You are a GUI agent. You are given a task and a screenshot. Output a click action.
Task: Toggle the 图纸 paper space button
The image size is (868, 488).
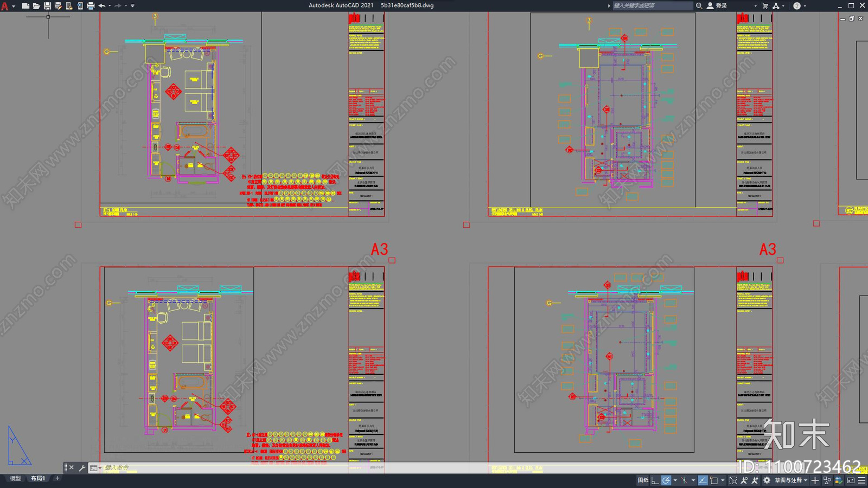(x=643, y=480)
